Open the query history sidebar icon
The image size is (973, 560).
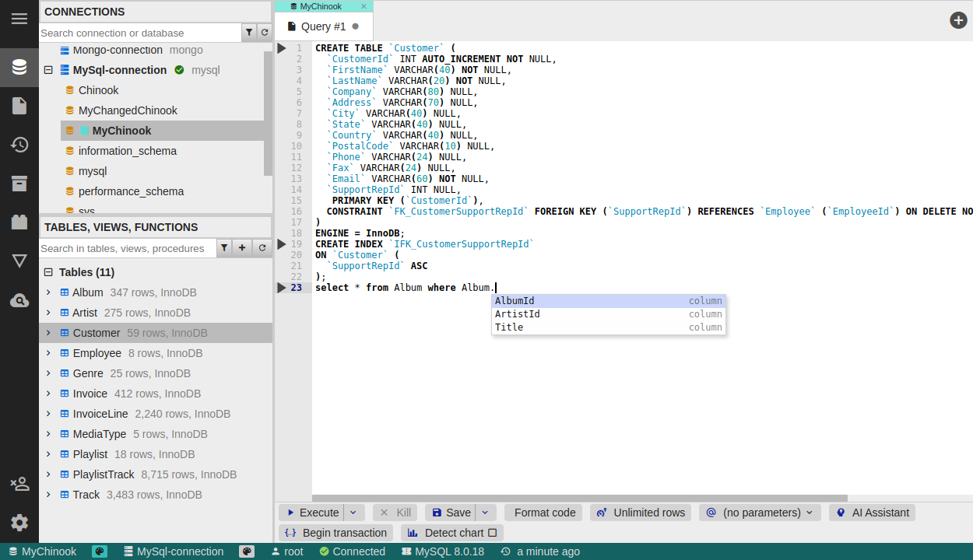click(19, 144)
